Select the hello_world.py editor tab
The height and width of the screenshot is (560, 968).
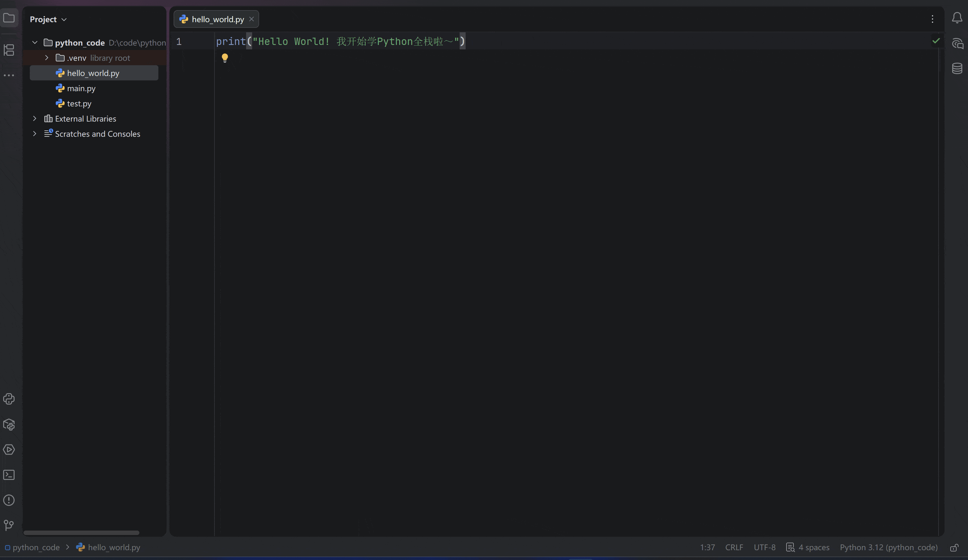coord(217,19)
